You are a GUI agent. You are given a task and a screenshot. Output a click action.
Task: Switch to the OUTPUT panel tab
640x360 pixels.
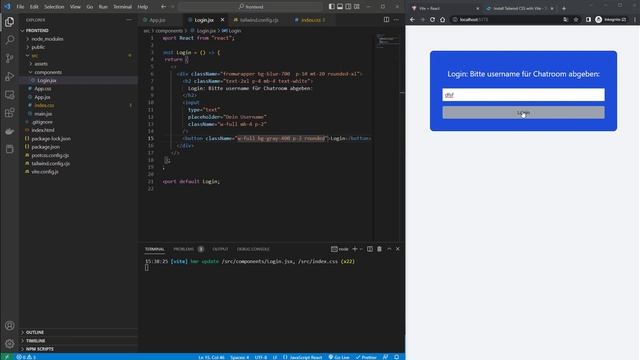tap(220, 249)
